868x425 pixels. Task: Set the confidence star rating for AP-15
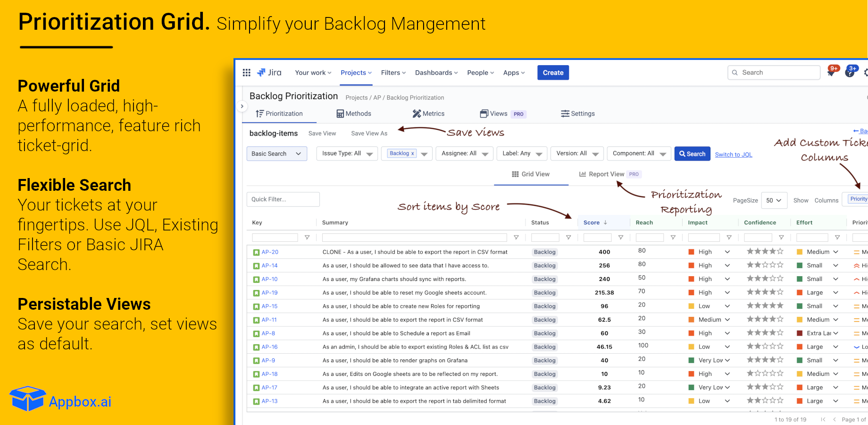coord(765,306)
